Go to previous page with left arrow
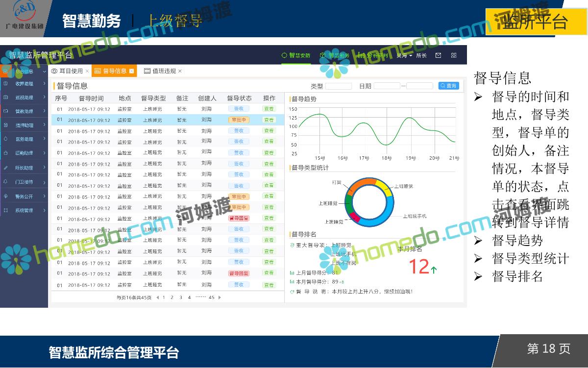The width and height of the screenshot is (588, 368). tap(157, 297)
